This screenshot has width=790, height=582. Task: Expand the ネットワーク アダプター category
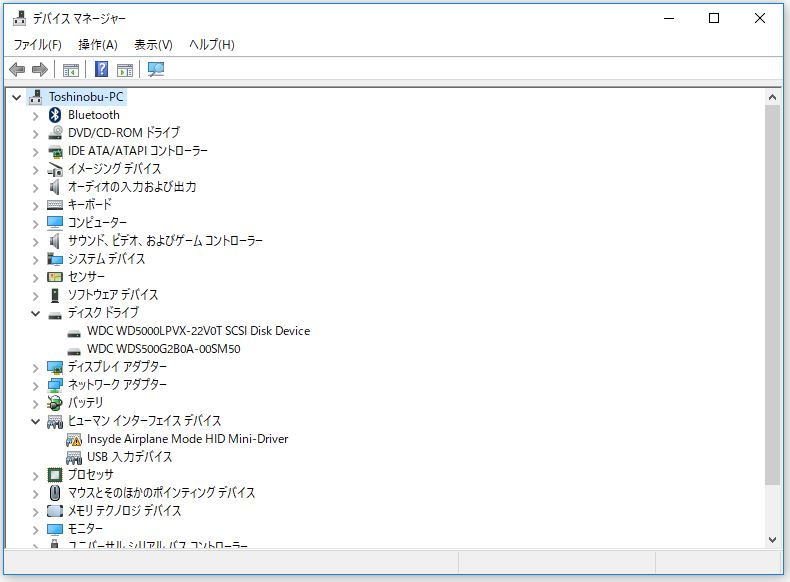coord(35,386)
